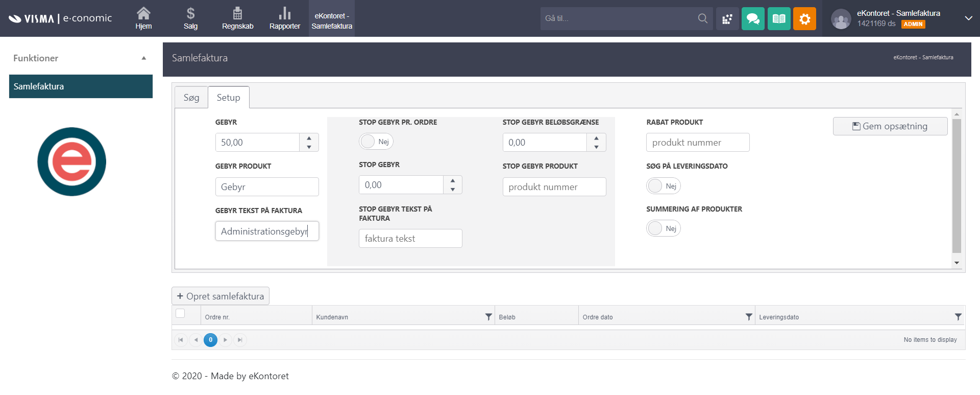This screenshot has width=980, height=395.
Task: Switch to the Søg tab
Action: 191,98
